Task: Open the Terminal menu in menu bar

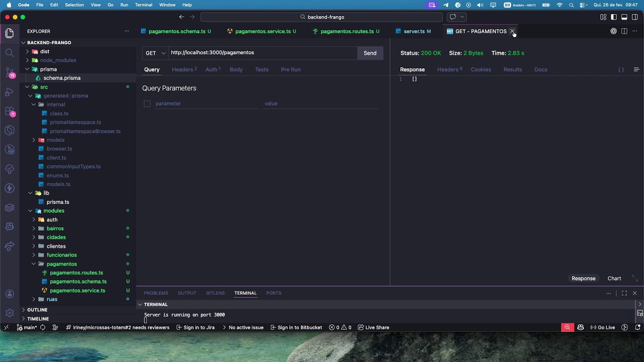Action: coord(143,5)
